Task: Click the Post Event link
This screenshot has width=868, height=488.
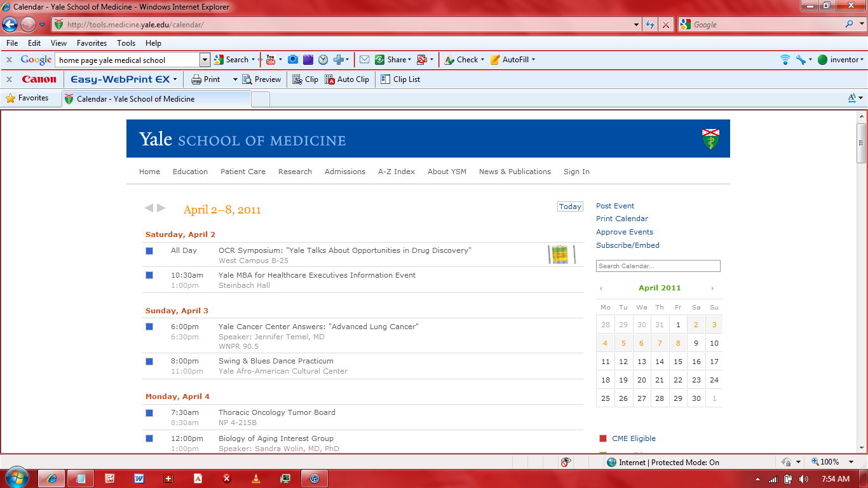Action: 615,206
